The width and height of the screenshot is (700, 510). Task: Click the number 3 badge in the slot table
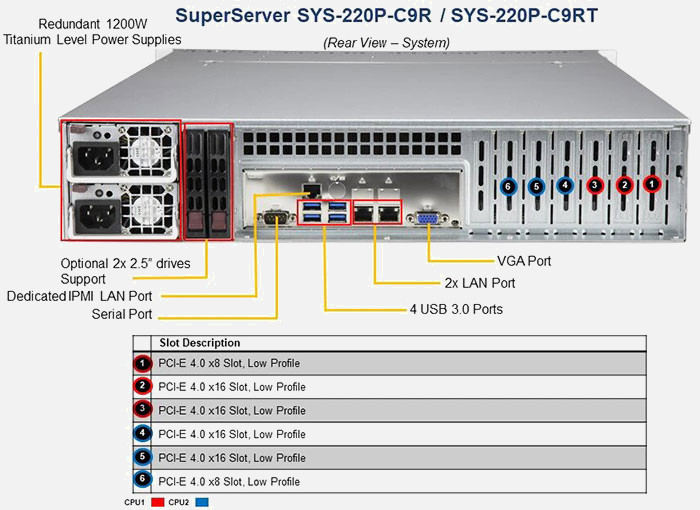click(x=142, y=409)
